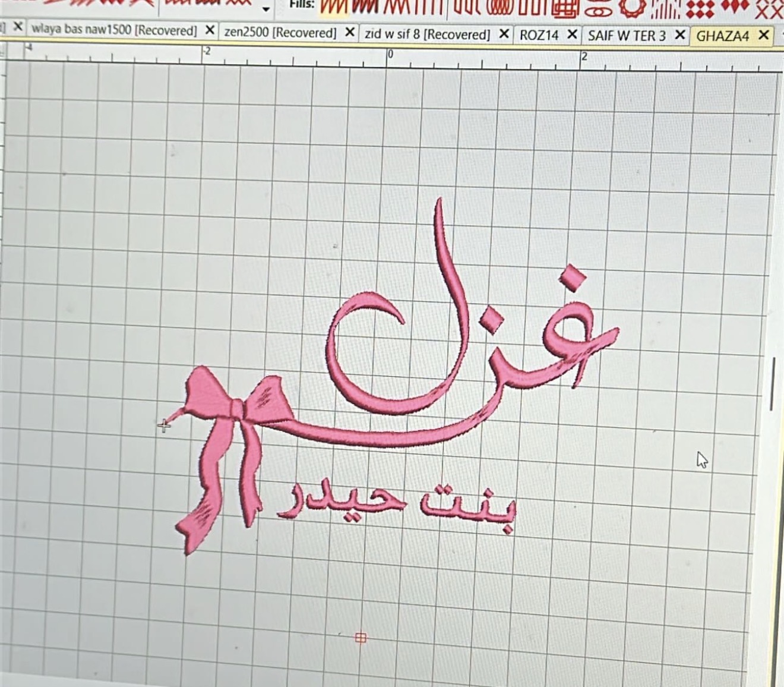The image size is (784, 687).
Task: Select the highlighted zigzag satin fill icon
Action: [x=333, y=7]
